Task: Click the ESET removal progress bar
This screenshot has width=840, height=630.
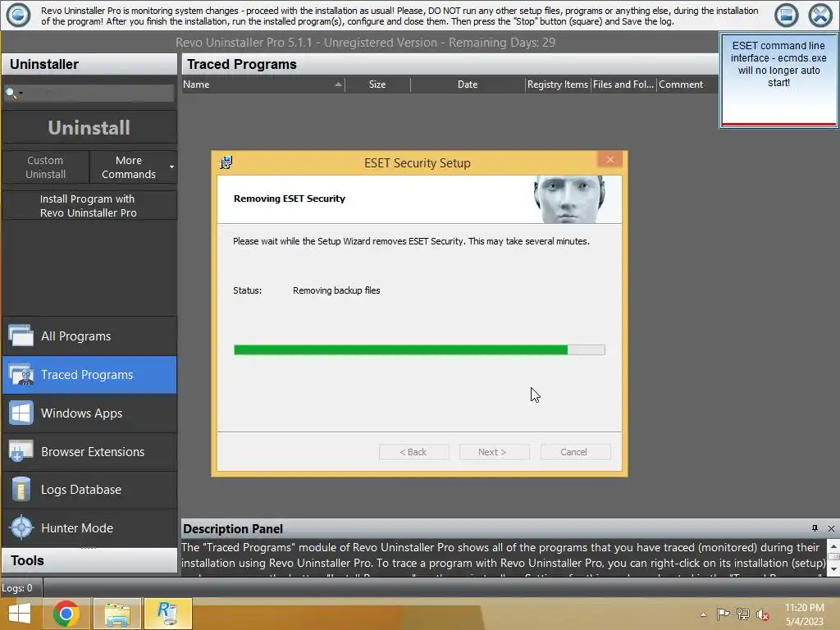Action: (x=419, y=349)
